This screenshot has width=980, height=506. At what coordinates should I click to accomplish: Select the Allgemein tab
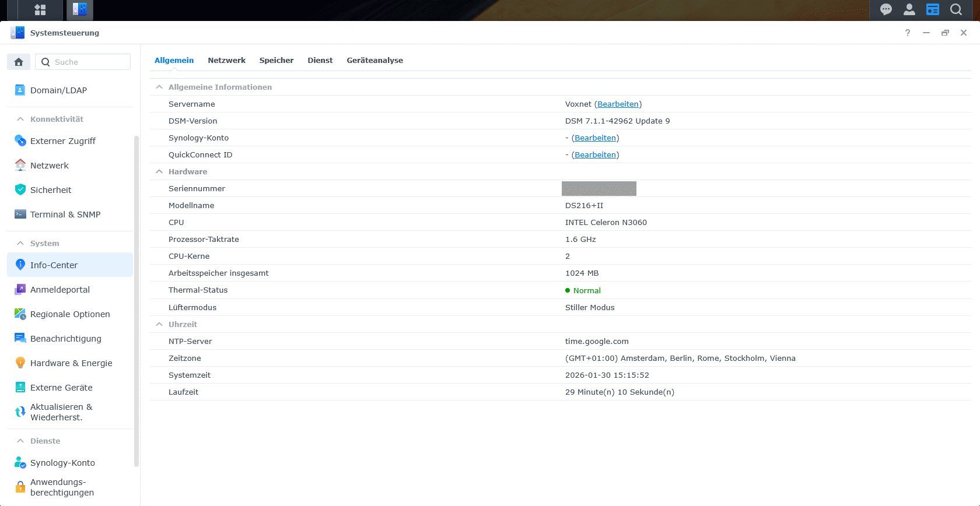[174, 60]
